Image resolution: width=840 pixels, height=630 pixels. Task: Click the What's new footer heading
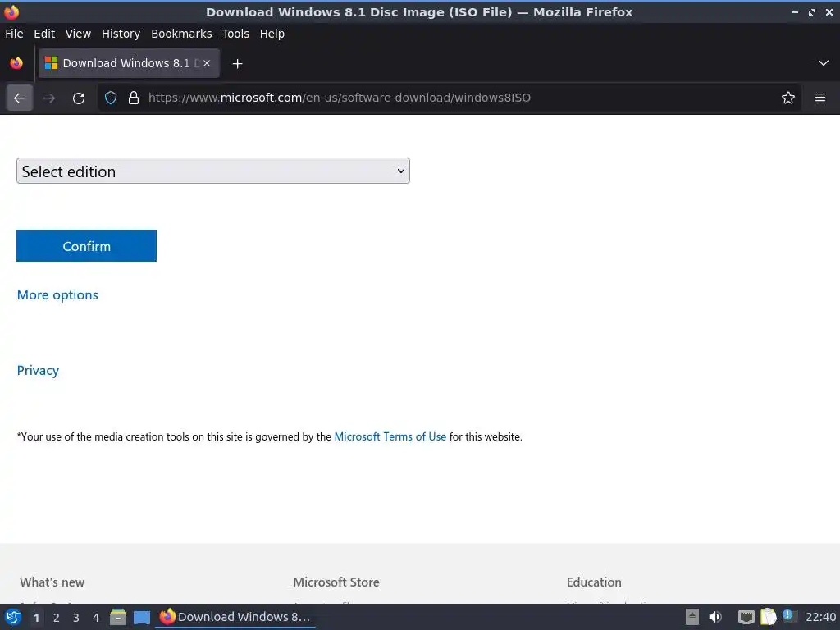(52, 582)
